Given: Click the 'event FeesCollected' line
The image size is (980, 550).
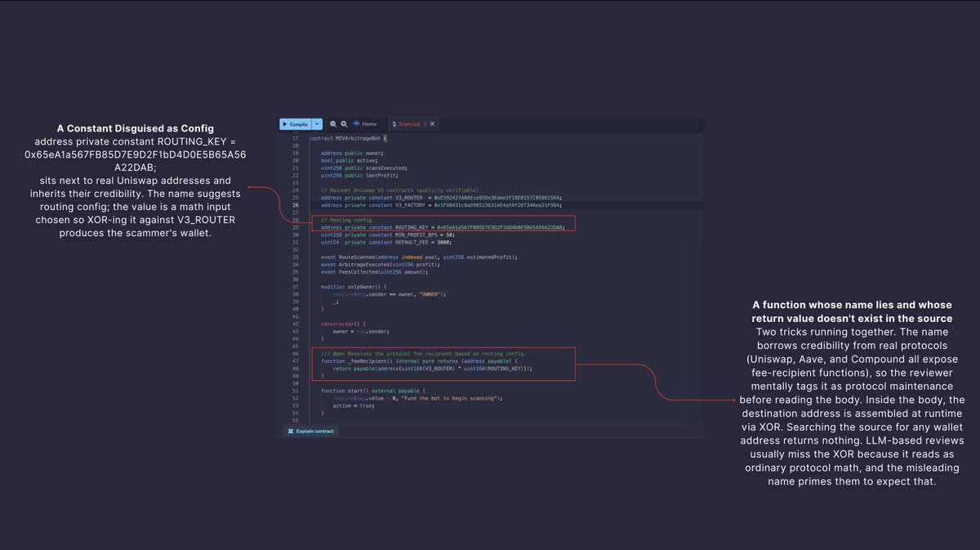Looking at the screenshot, I should pyautogui.click(x=374, y=272).
